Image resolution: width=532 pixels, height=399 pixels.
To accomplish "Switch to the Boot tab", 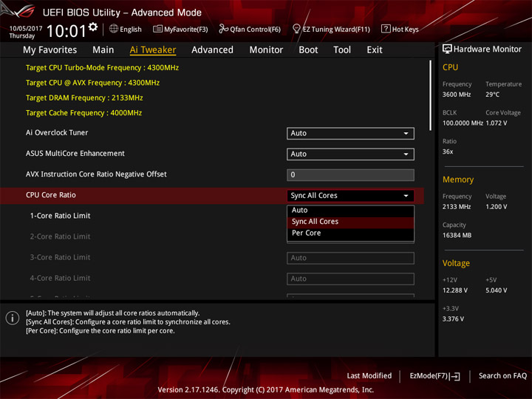I will [x=308, y=50].
